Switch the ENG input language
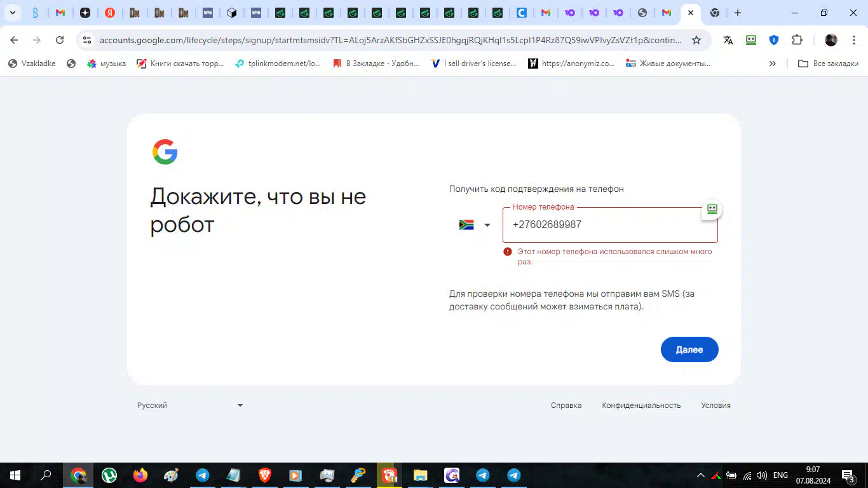This screenshot has height=488, width=868. 780,475
